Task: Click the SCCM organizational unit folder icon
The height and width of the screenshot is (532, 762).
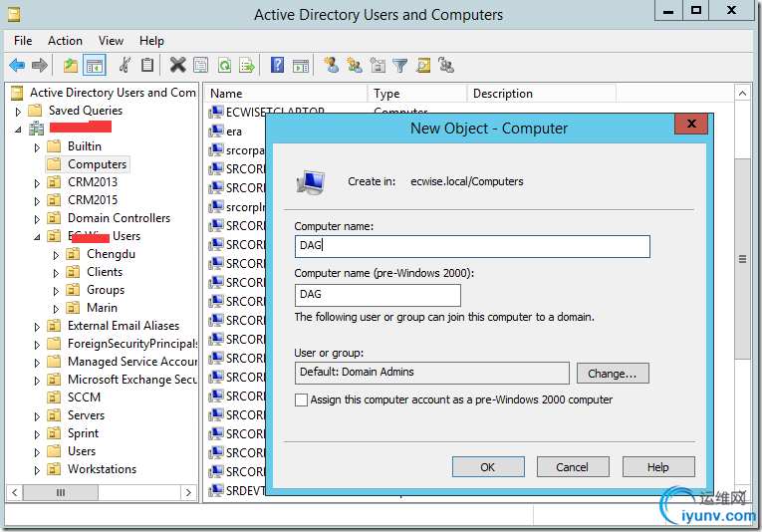Action: click(54, 398)
